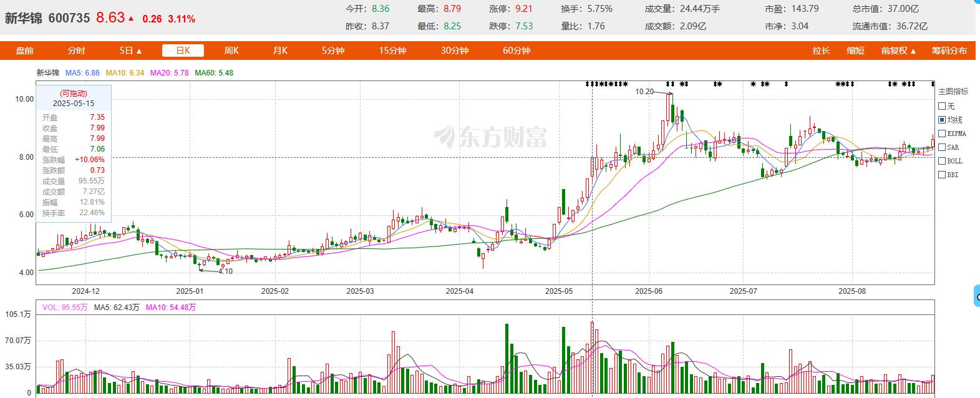
Task: Click the 换手 5.75% value
Action: pos(600,9)
